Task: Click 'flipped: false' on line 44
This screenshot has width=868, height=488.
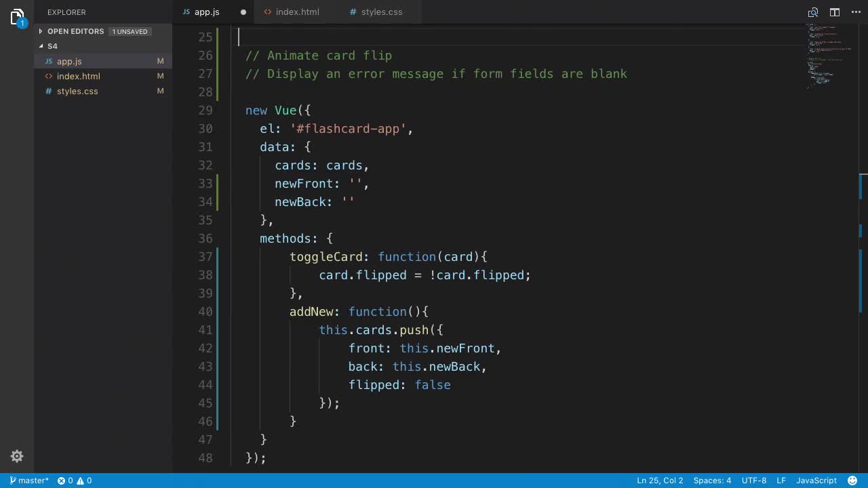Action: 399,385
